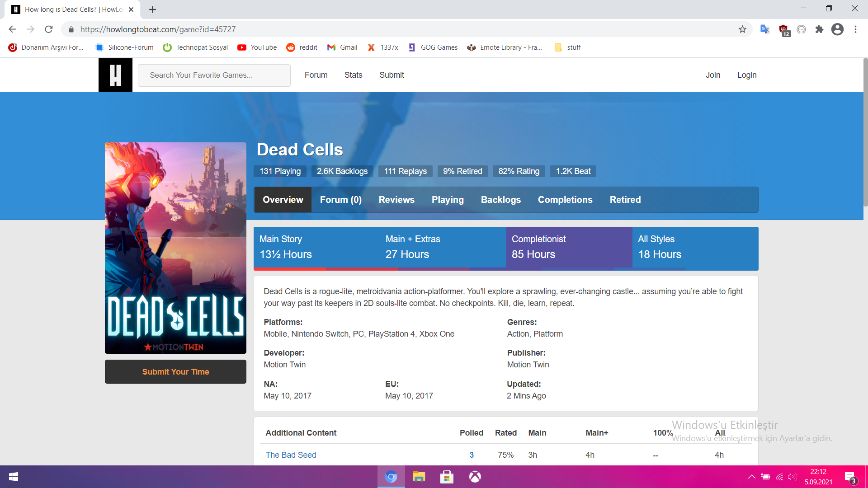Open the HowLongToBeat home logo
The height and width of the screenshot is (488, 868).
[x=115, y=75]
